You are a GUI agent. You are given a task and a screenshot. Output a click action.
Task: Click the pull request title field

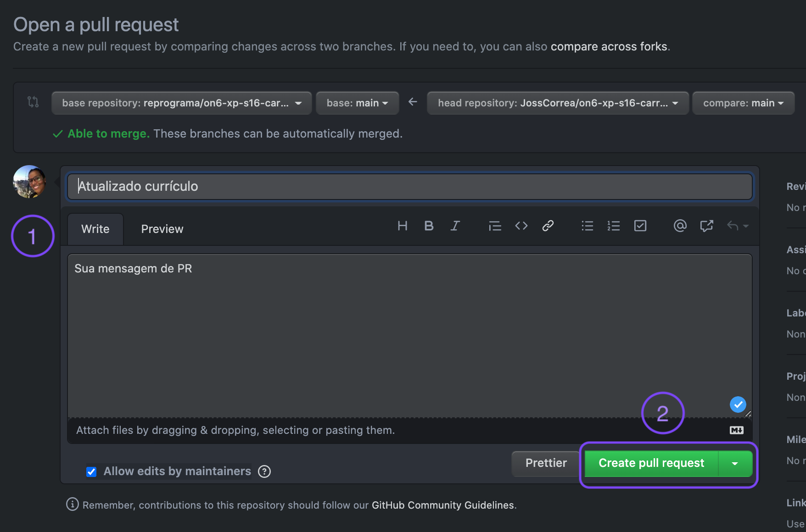409,186
